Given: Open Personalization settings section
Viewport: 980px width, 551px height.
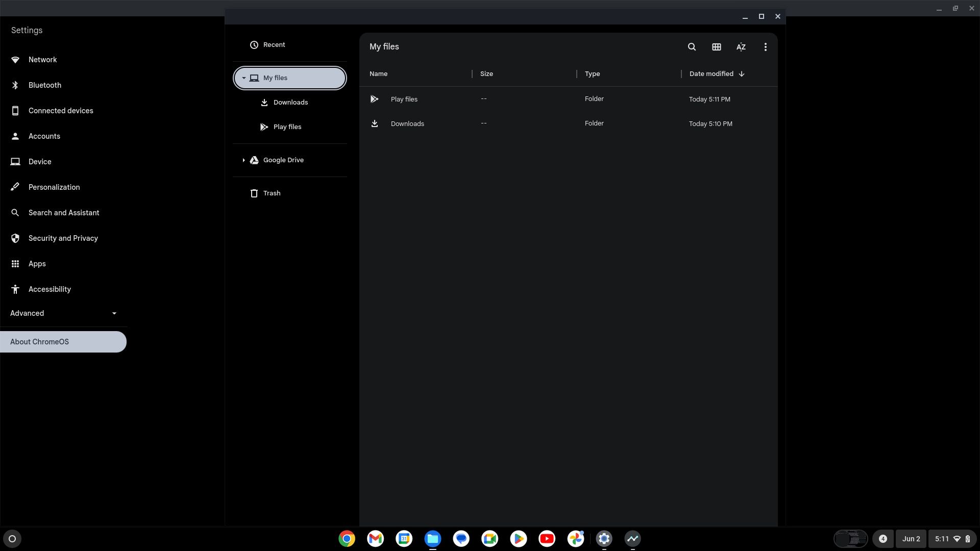Looking at the screenshot, I should click(63, 187).
